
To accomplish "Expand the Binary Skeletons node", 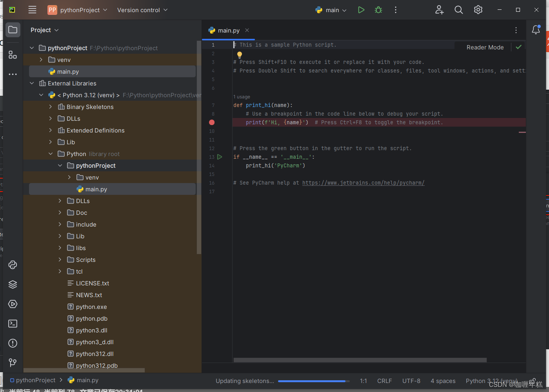I will (51, 107).
